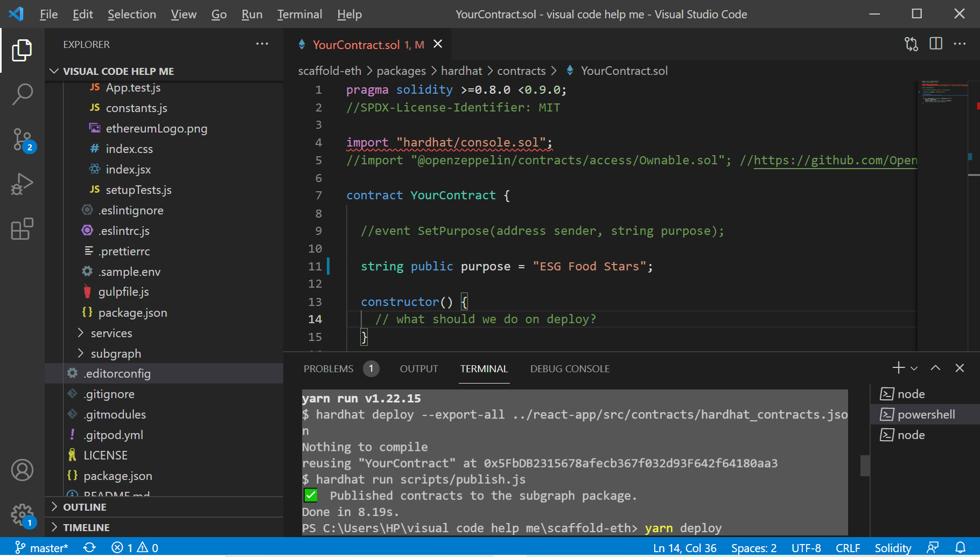The width and height of the screenshot is (980, 557).
Task: Change language mode via Solidity indicator
Action: (892, 548)
